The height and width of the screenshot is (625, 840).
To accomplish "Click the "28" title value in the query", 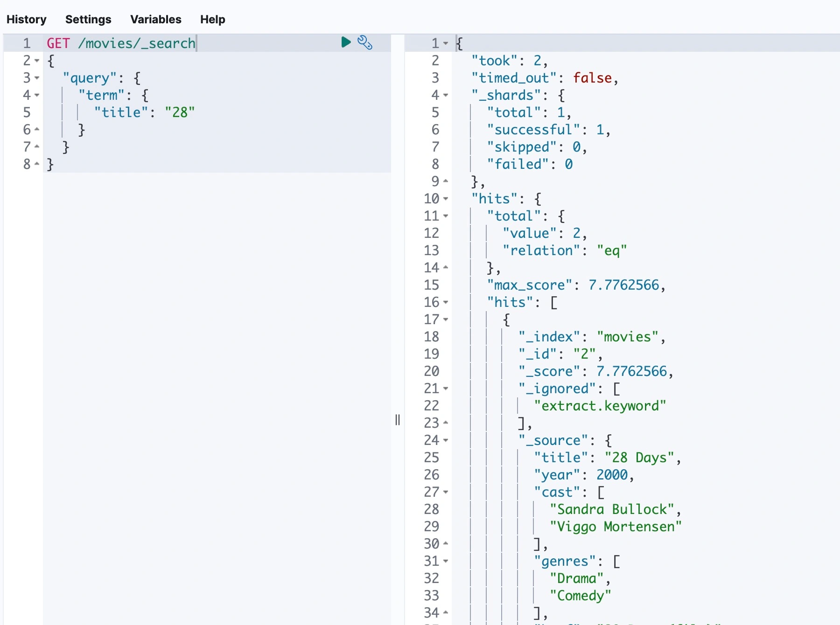I will point(180,112).
